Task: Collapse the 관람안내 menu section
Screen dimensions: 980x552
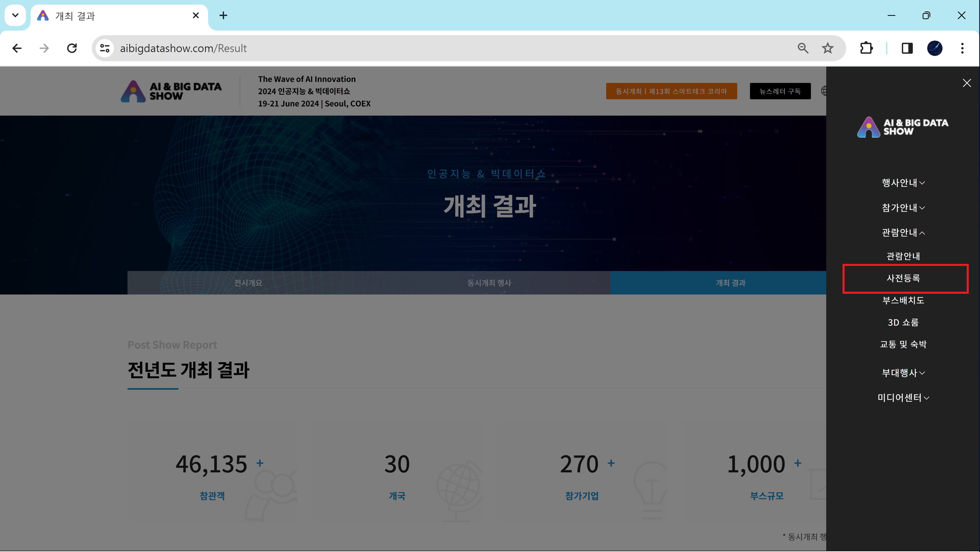Action: (903, 232)
